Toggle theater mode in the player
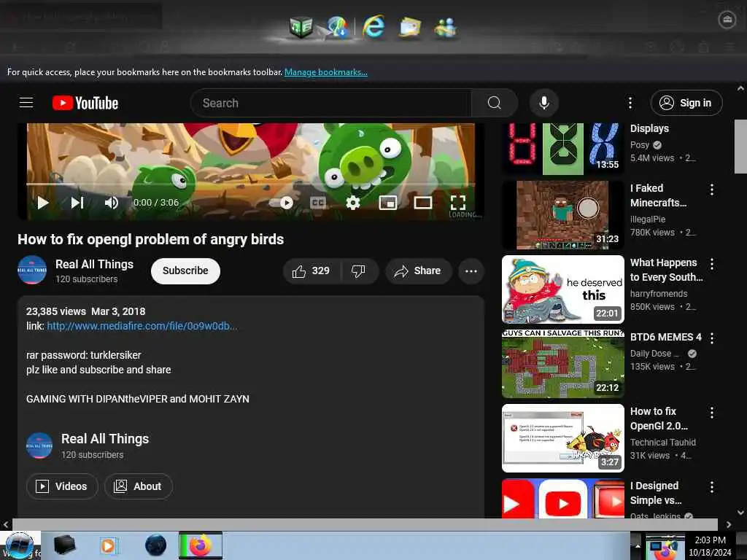 pyautogui.click(x=422, y=203)
